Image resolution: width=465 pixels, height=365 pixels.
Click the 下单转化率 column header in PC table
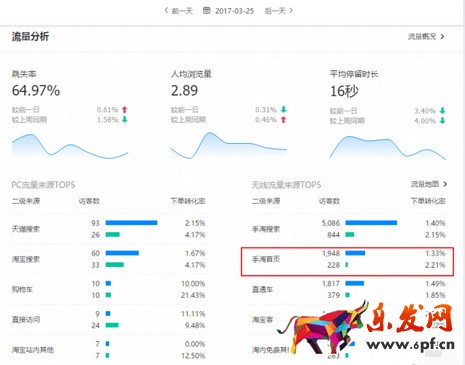(x=188, y=201)
